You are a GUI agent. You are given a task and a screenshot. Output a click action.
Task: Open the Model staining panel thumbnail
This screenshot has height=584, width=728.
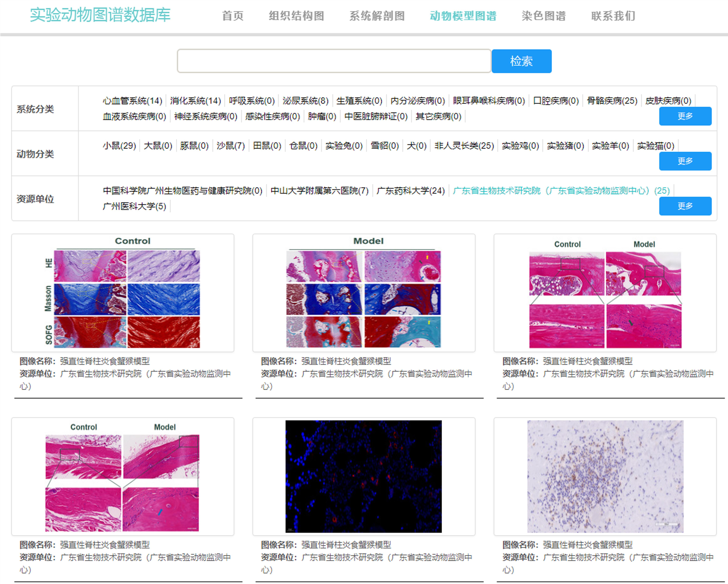[364, 293]
